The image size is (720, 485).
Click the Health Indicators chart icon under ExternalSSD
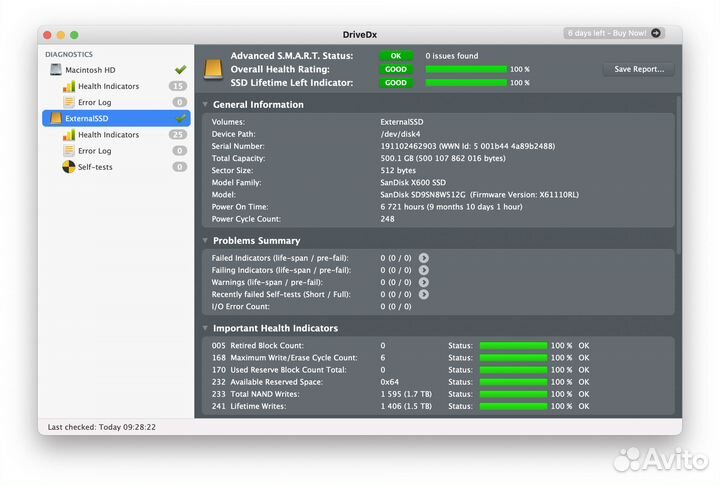[x=69, y=135]
